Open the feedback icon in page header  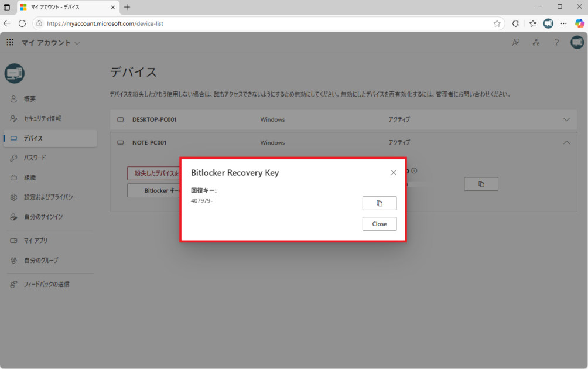point(516,42)
